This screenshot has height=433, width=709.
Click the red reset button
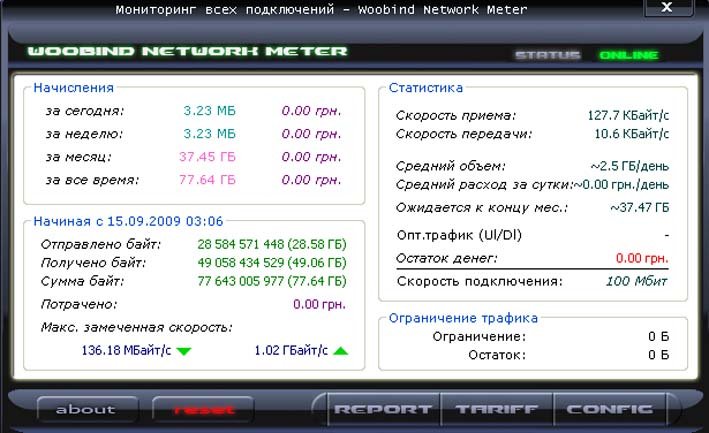click(x=203, y=409)
